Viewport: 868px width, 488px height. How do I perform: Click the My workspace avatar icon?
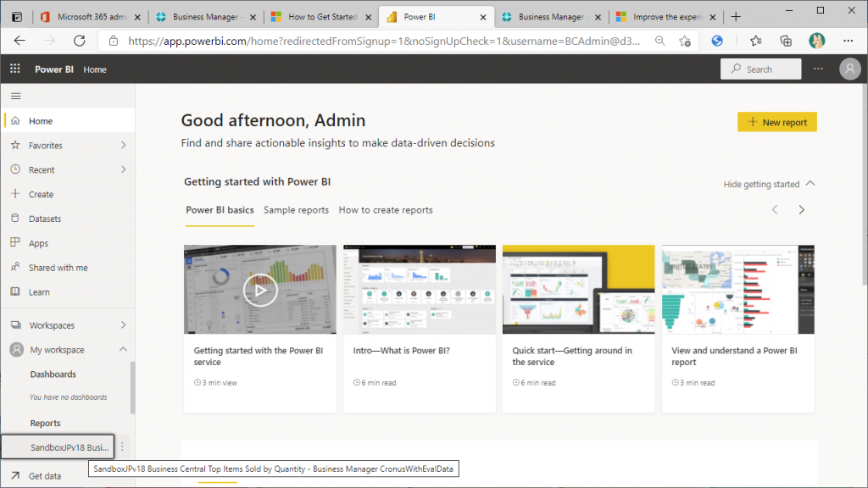(17, 349)
